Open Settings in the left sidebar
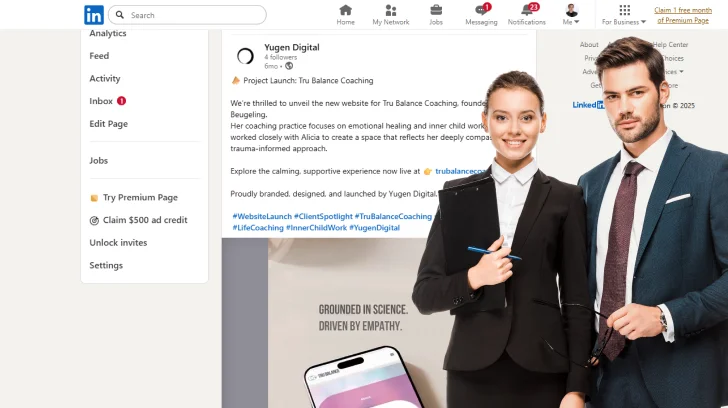Viewport: 728px width, 408px height. [106, 266]
